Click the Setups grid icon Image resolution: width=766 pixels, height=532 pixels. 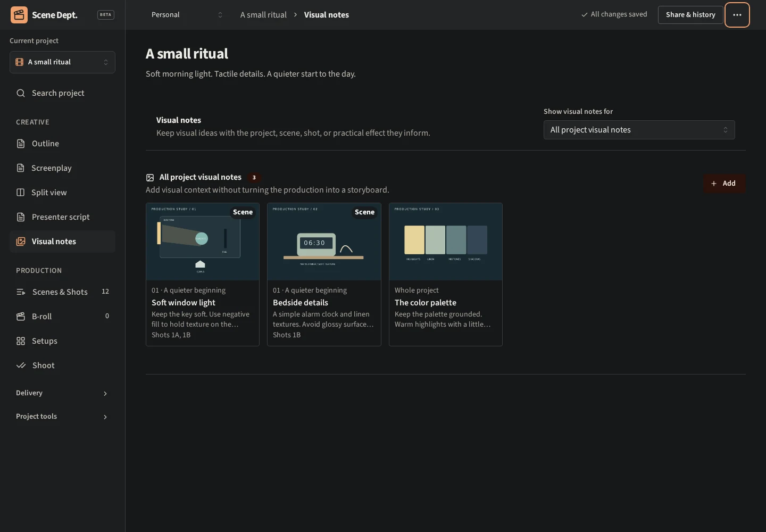(21, 341)
